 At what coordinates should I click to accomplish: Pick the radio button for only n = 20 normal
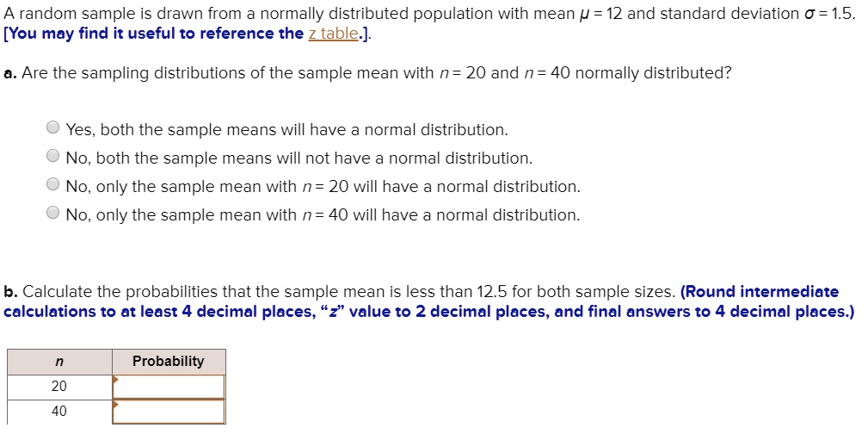point(53,186)
